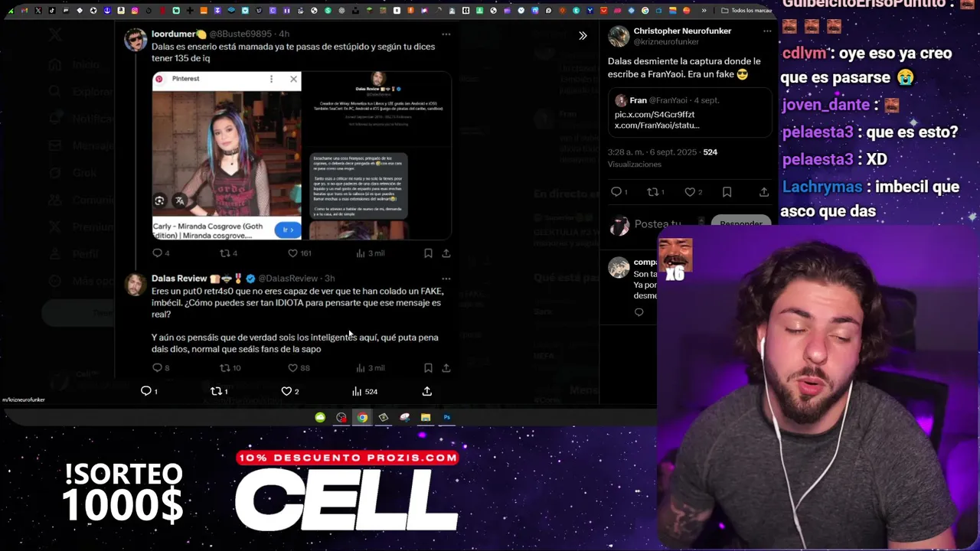This screenshot has width=980, height=551.
Task: Click the X bookmark in bookmarks bar
Action: 38,11
